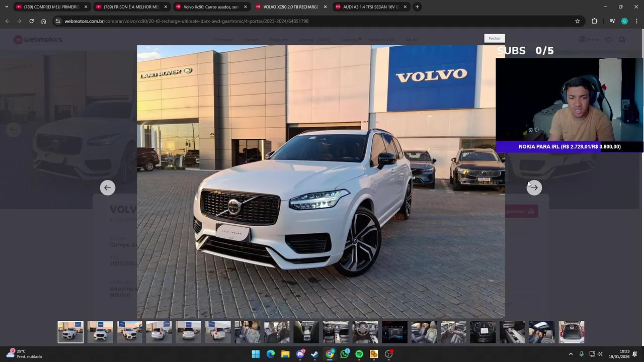
Task: Close the Volvo Xc90: Carros usados tab
Action: pyautogui.click(x=246, y=7)
